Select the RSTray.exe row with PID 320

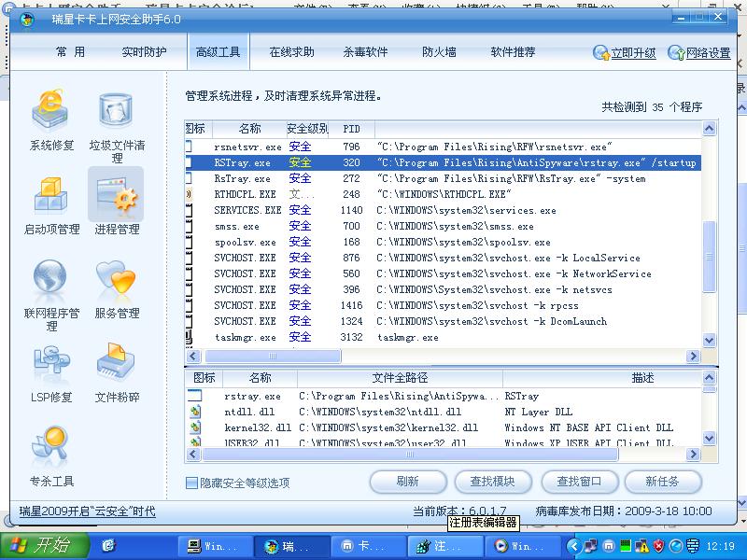(443, 162)
